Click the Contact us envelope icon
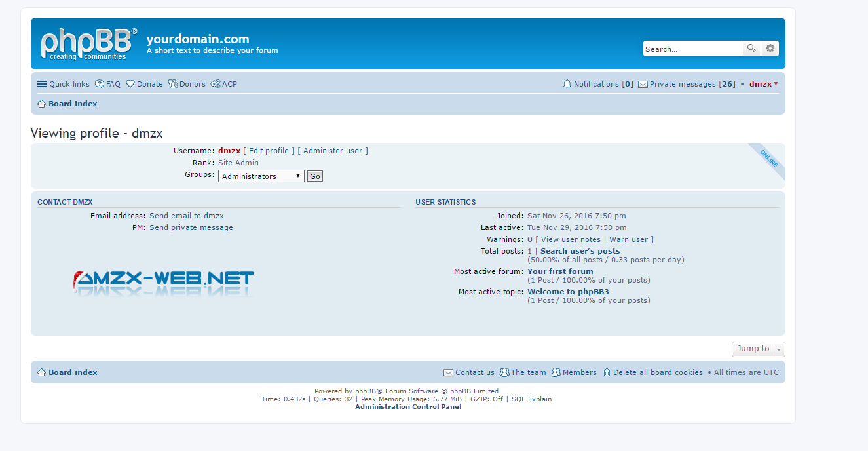Screen dimensions: 868x451 tap(448, 372)
